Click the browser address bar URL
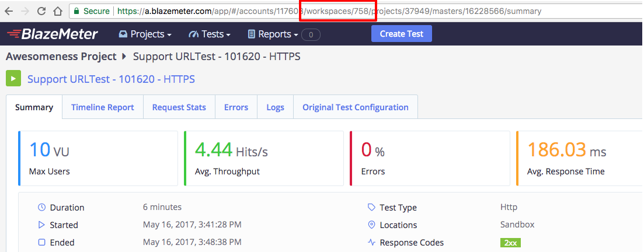Screen dimensions: 644x252 [x=329, y=11]
